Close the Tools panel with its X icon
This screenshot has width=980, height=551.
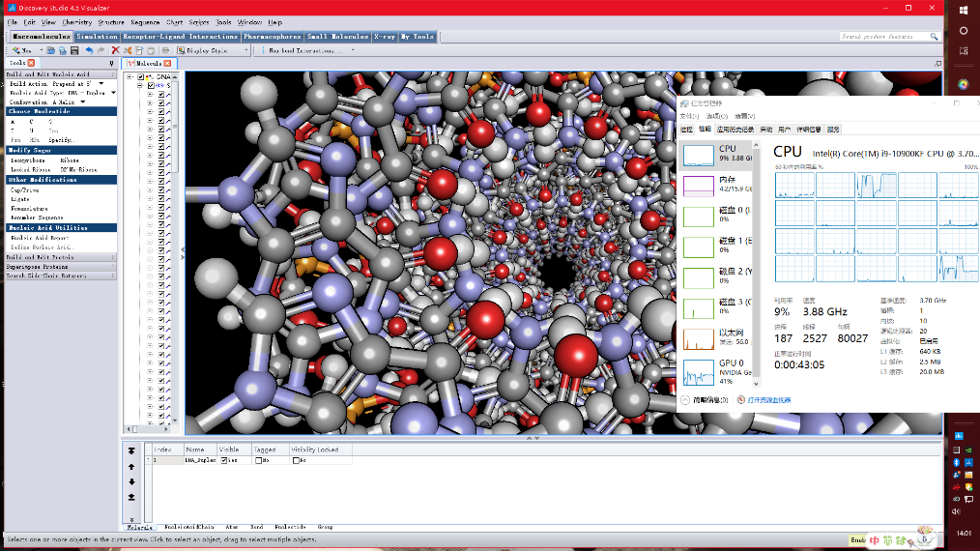tap(31, 63)
